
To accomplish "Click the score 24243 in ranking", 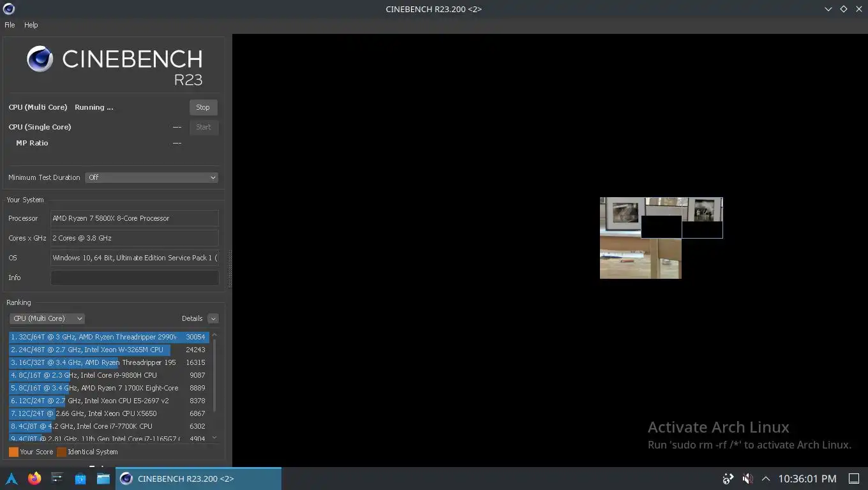I will click(x=195, y=350).
